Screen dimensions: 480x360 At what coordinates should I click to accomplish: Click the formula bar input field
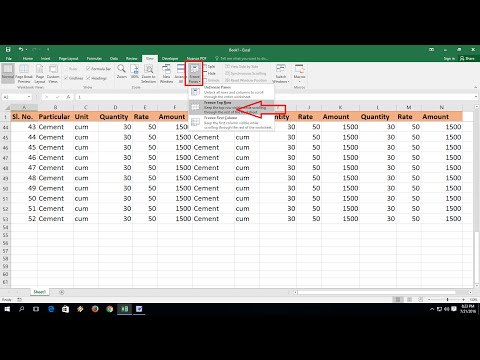tap(273, 97)
